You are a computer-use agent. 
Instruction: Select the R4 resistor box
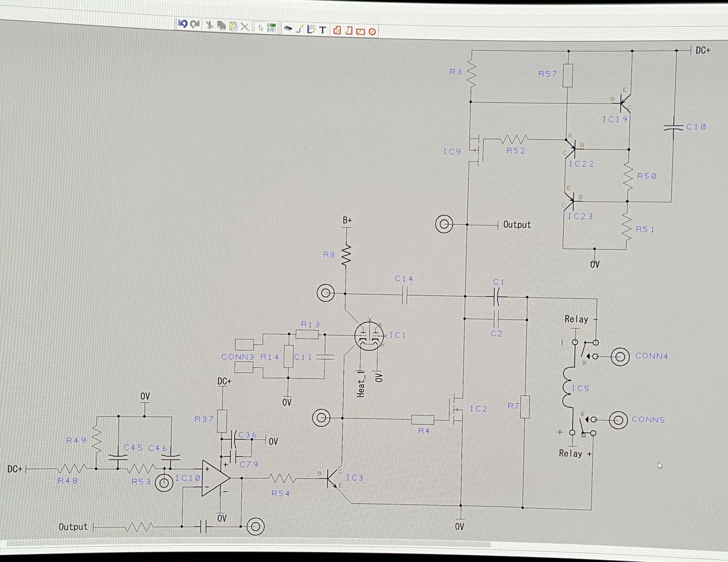point(422,420)
